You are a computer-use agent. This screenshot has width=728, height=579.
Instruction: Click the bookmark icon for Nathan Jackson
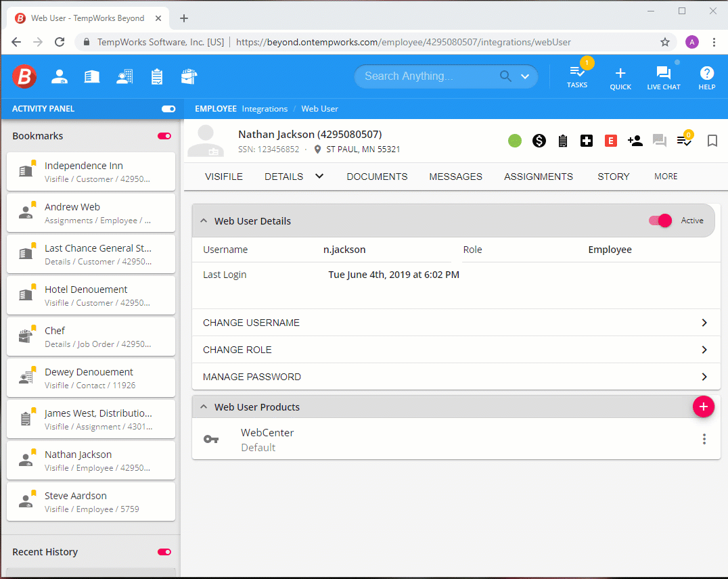pyautogui.click(x=712, y=141)
